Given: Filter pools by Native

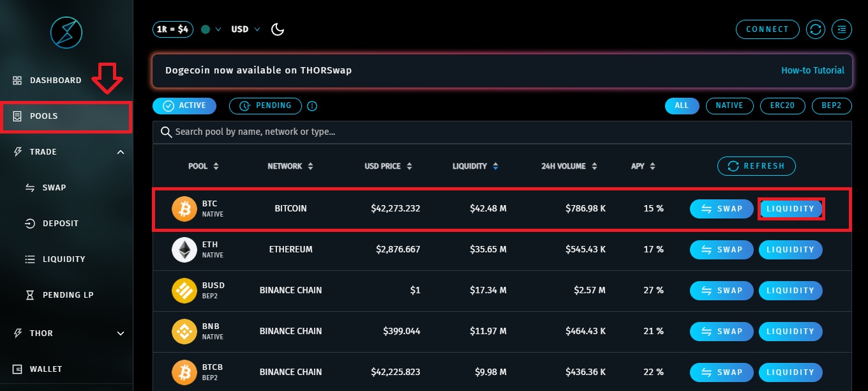Looking at the screenshot, I should coord(730,106).
